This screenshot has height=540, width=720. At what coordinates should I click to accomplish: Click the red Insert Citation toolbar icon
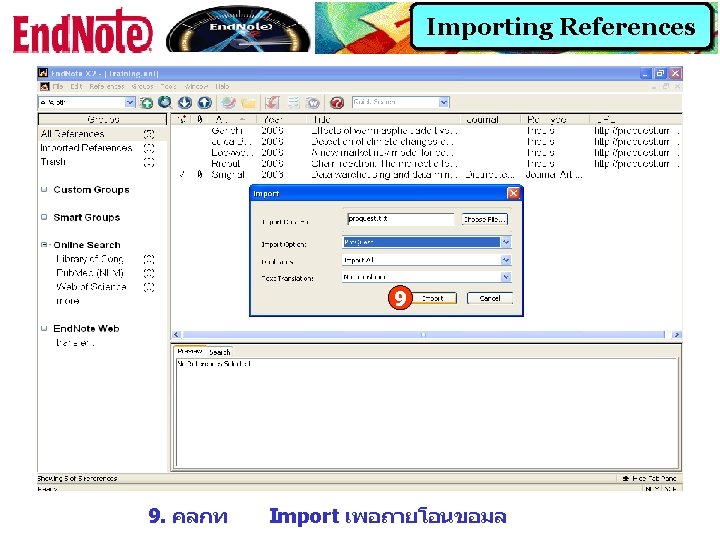coord(272,102)
